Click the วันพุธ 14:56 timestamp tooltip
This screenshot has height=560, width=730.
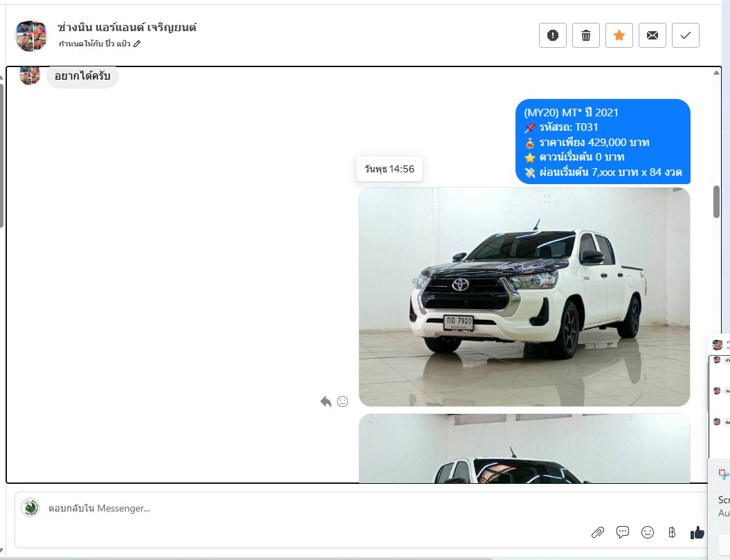click(389, 169)
